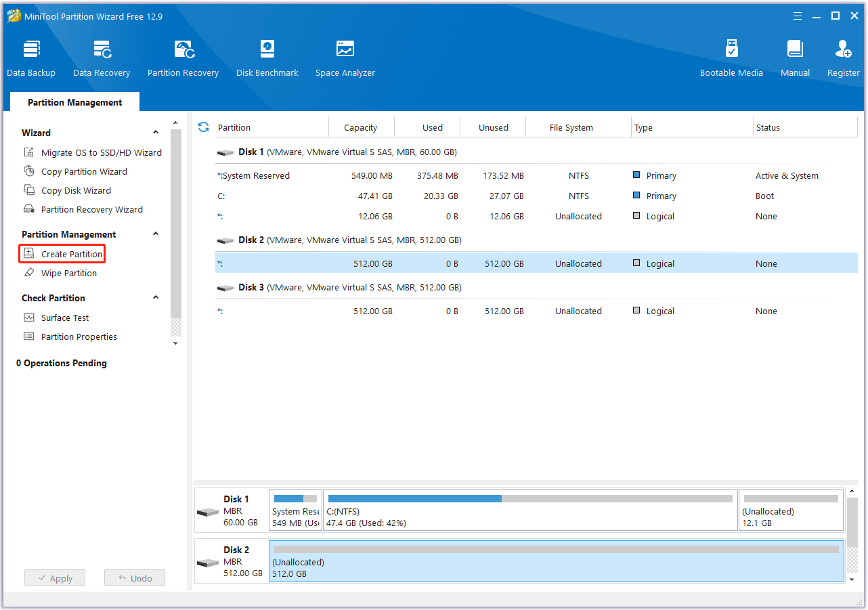Open the Data Backup tool
The width and height of the screenshot is (868, 610).
pos(31,59)
